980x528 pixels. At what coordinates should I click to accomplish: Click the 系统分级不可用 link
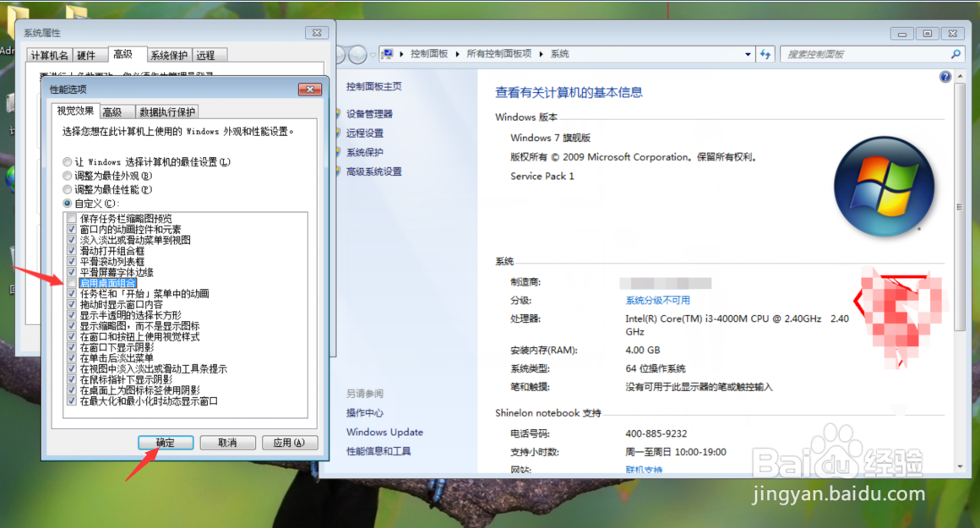pyautogui.click(x=657, y=300)
